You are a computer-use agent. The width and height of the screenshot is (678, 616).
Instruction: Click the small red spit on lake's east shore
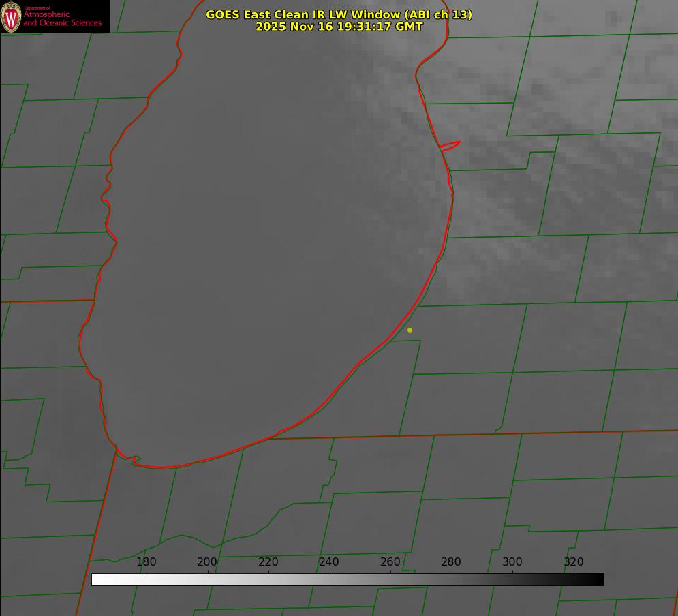click(451, 145)
